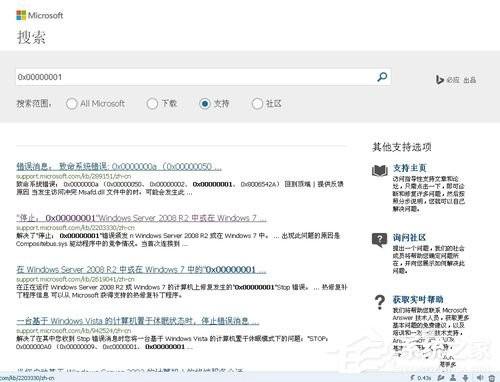Click the book icon next to 支持主页
Viewport: 500px width, 382px height.
[x=380, y=170]
